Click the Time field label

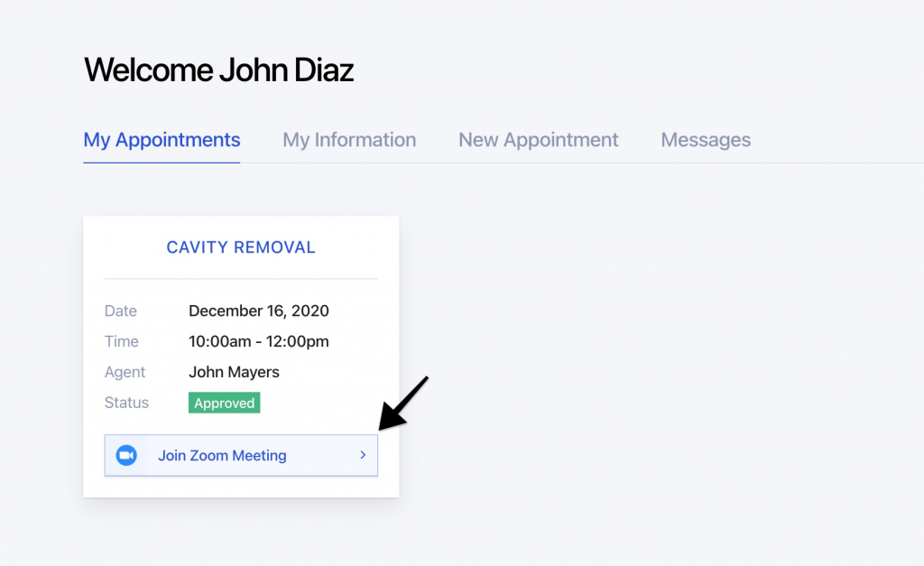click(122, 341)
